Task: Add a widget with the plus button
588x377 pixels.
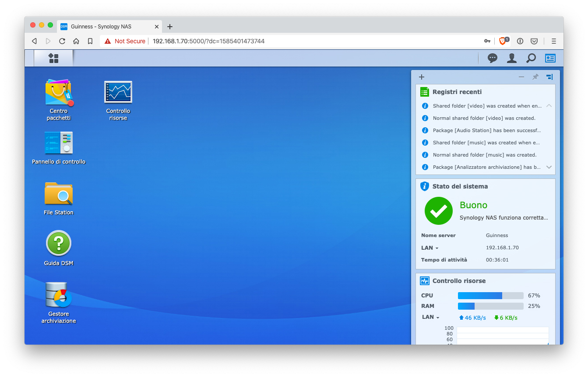Action: click(422, 77)
